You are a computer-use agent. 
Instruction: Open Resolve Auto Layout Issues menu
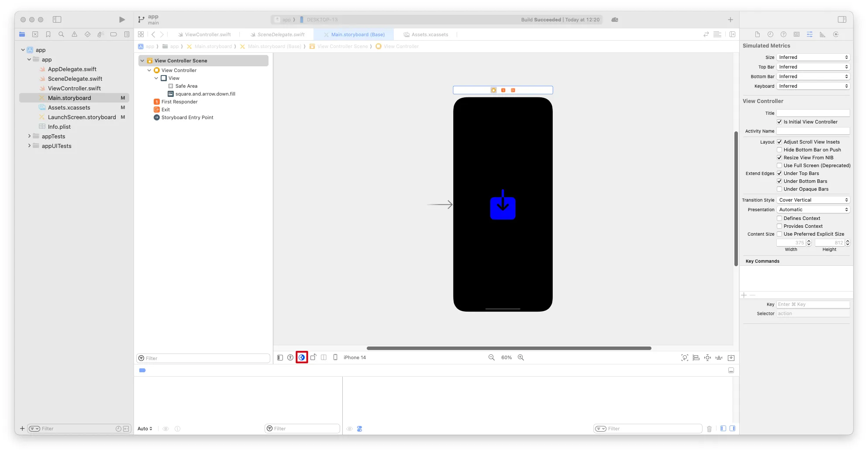click(719, 358)
